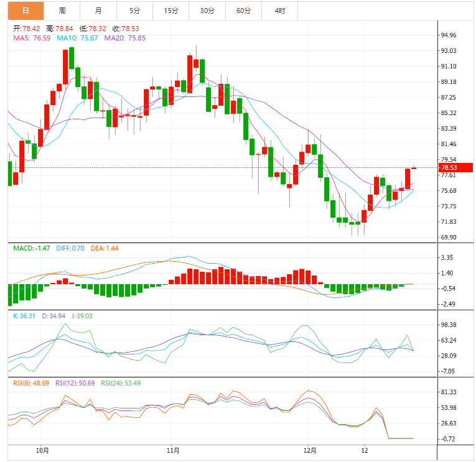Click the 11月 marker on time axis
The image size is (476, 462).
(x=174, y=450)
